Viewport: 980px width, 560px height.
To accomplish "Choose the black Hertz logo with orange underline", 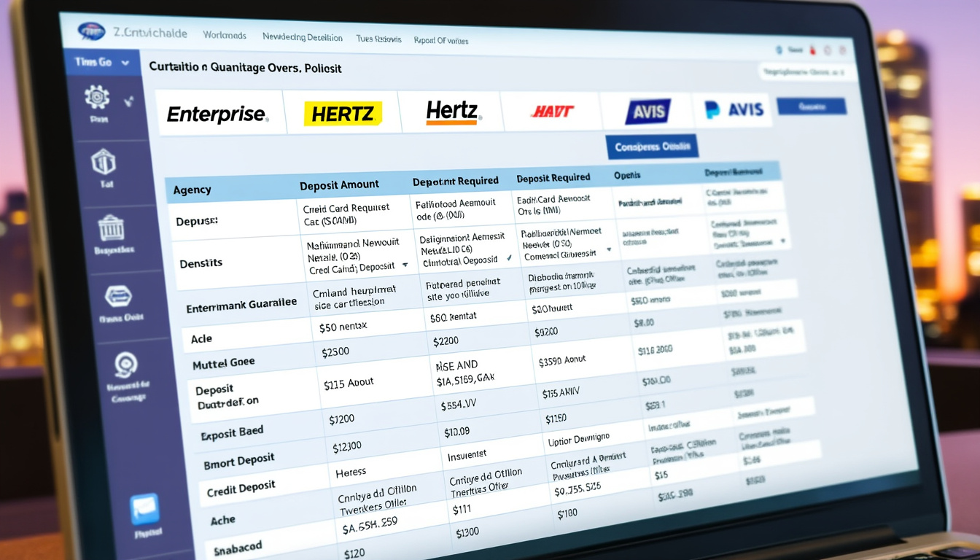I will pos(452,112).
